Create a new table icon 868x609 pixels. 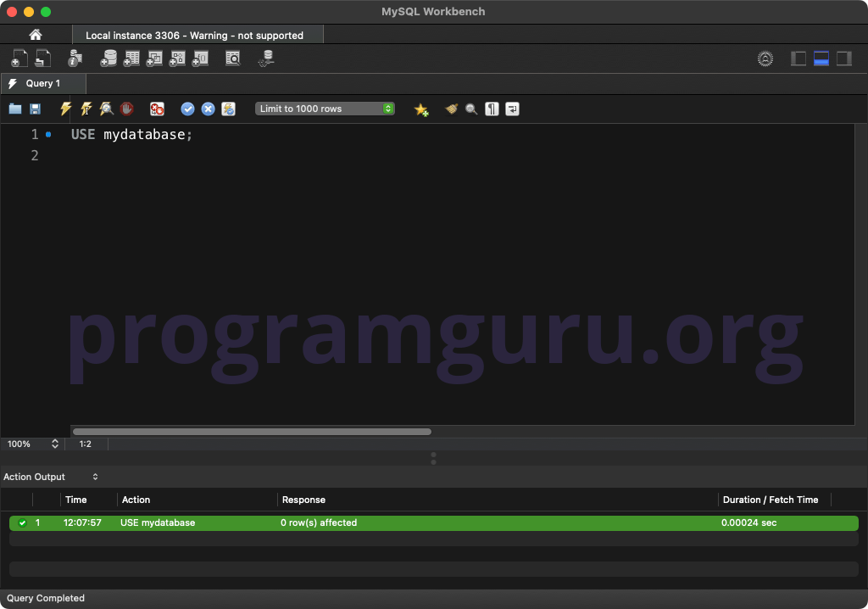click(x=131, y=59)
